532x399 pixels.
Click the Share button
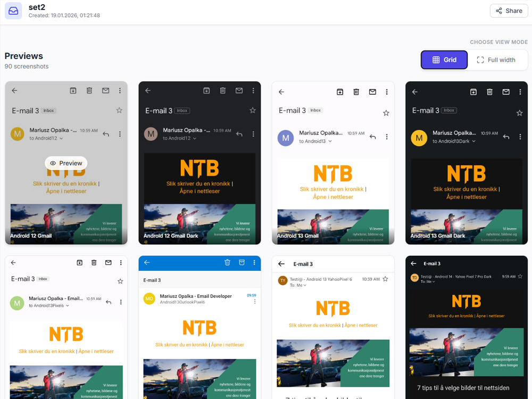pos(509,11)
